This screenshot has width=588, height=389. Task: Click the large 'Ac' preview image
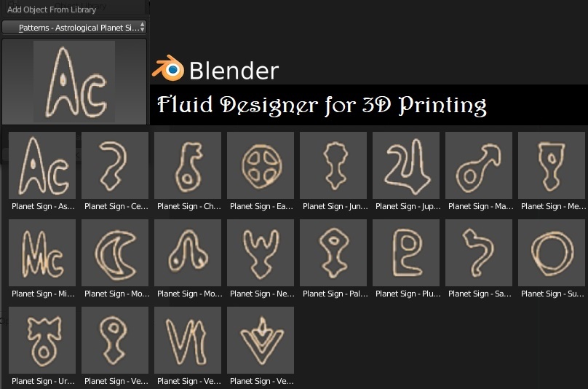(x=74, y=82)
